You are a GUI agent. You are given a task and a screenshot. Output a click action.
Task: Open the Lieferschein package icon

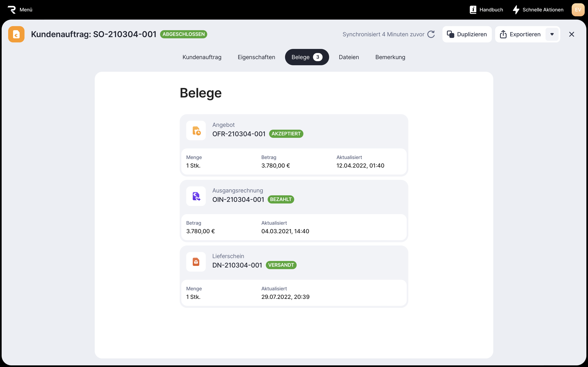click(x=196, y=262)
